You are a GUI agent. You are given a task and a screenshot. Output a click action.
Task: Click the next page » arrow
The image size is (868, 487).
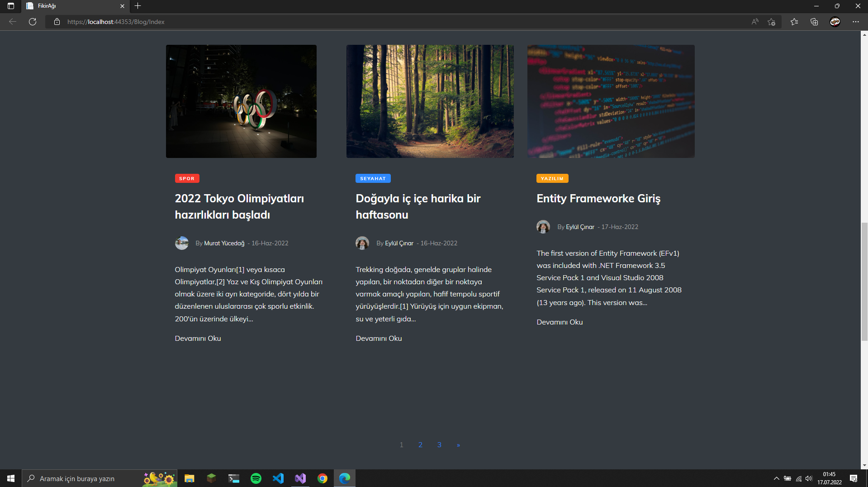click(x=458, y=445)
